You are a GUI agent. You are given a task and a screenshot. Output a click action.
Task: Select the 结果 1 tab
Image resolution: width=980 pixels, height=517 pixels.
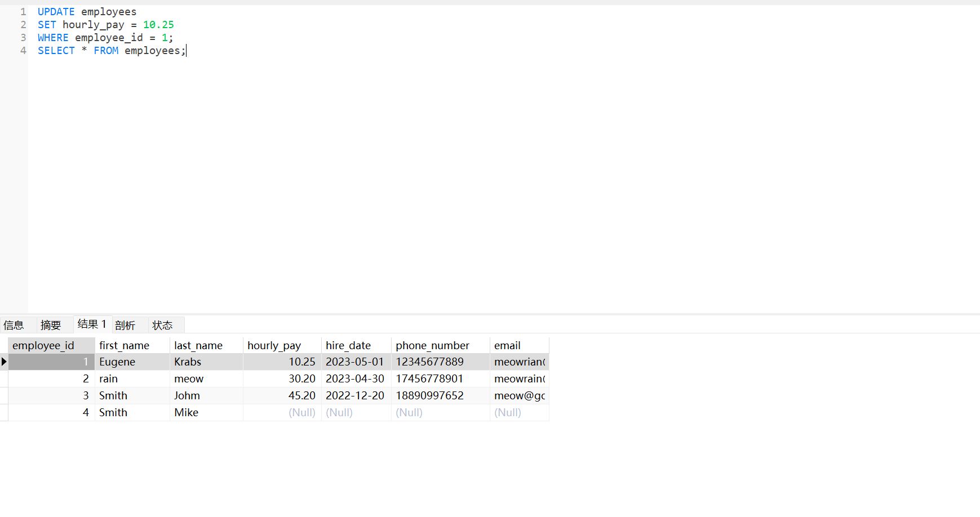coord(92,324)
